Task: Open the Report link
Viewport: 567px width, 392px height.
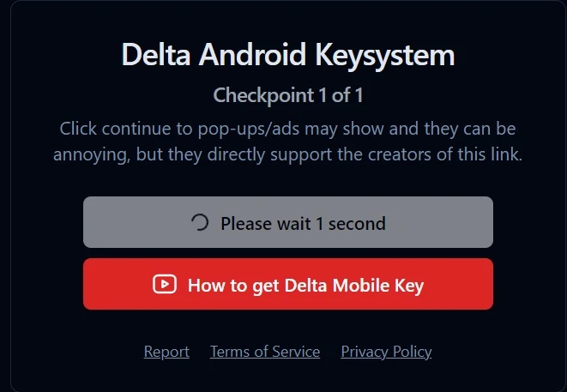Action: click(166, 352)
